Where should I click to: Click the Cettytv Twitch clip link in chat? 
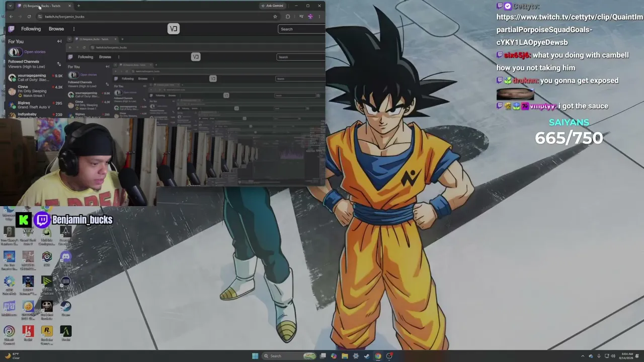[570, 30]
